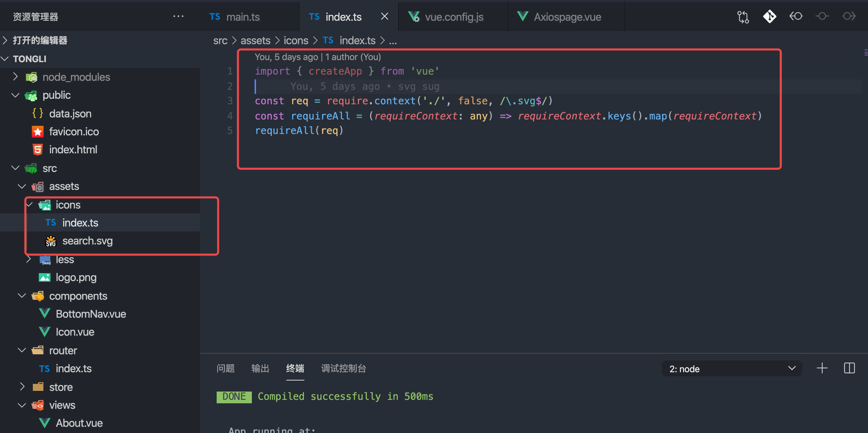This screenshot has width=868, height=433.
Task: Click the assets breadcrumb segment
Action: pyautogui.click(x=255, y=41)
